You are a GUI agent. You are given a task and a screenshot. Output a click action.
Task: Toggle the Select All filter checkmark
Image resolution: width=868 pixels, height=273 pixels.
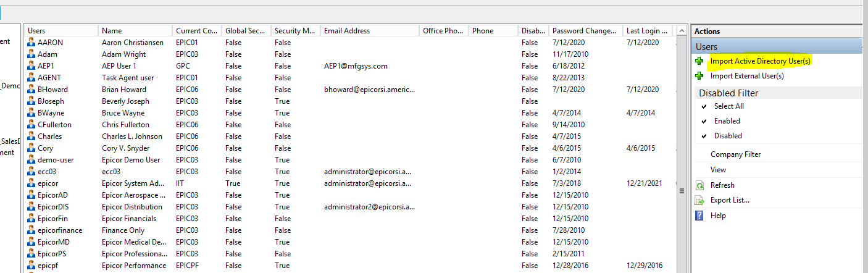[704, 106]
